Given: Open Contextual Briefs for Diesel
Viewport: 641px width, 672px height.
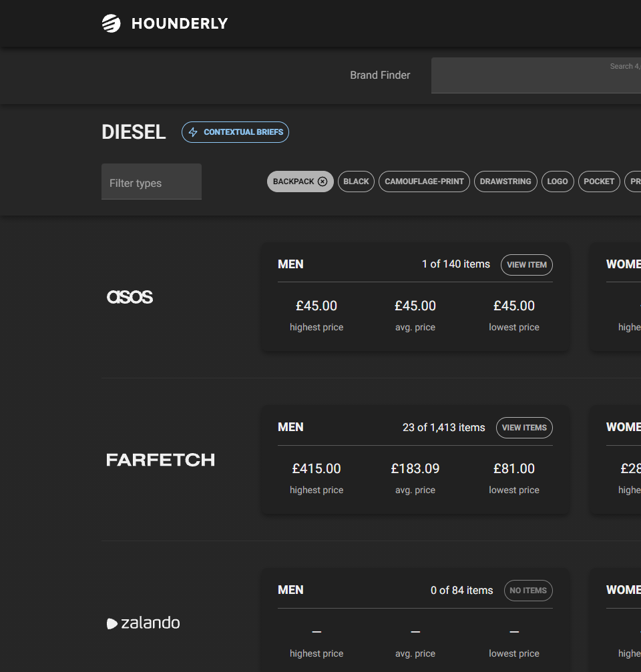Looking at the screenshot, I should (235, 132).
